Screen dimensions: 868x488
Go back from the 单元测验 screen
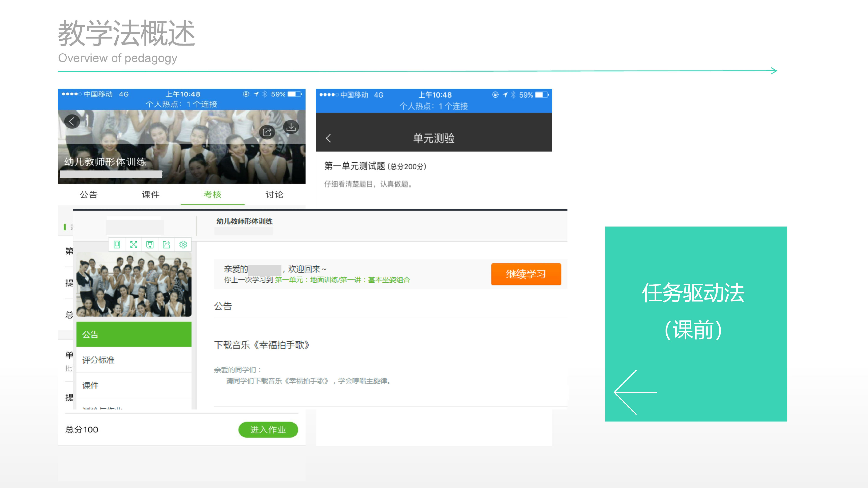(x=329, y=138)
